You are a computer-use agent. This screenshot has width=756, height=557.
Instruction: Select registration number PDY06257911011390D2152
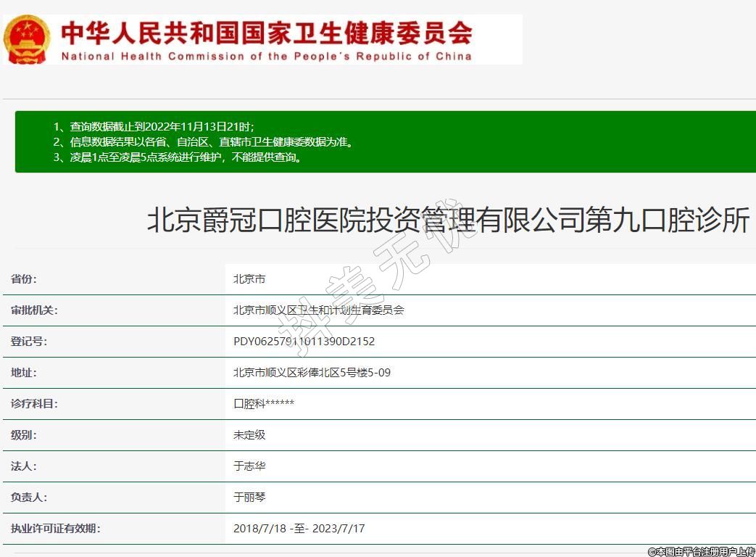point(304,342)
